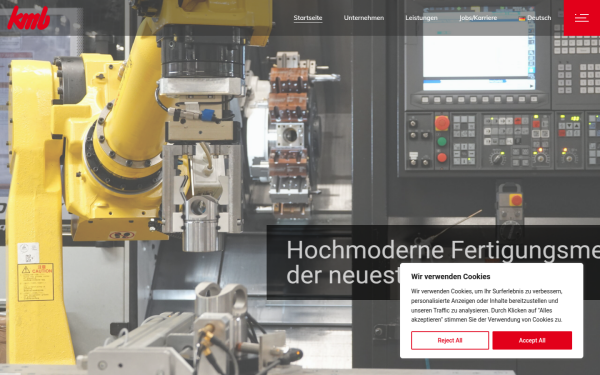Open the Leistungen menu item
Screen dimensions: 600x375
[x=421, y=18]
